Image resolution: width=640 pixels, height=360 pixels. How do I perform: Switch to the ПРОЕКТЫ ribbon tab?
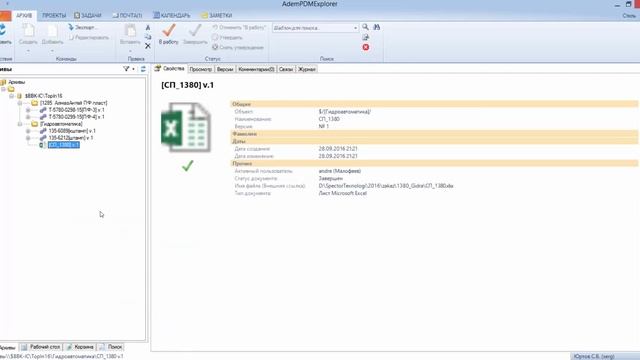pyautogui.click(x=54, y=16)
